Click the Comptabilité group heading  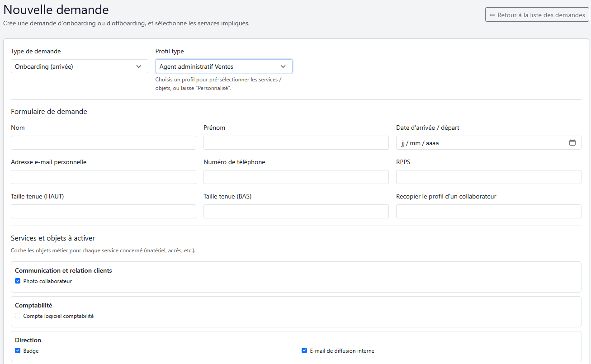tap(33, 305)
